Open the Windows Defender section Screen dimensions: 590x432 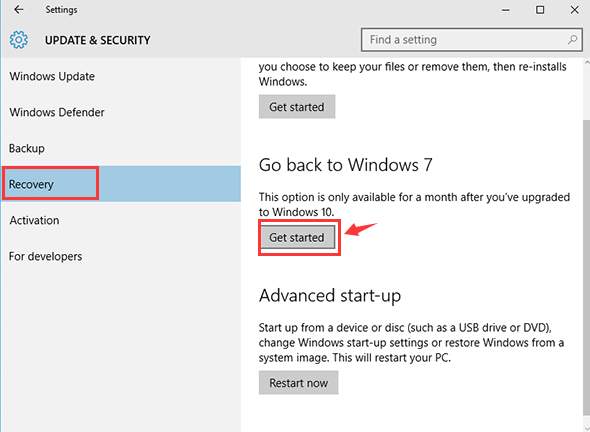click(x=57, y=112)
